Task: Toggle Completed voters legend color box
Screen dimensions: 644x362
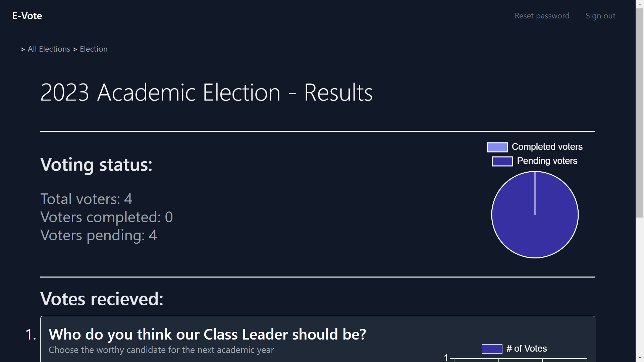Action: coord(497,147)
